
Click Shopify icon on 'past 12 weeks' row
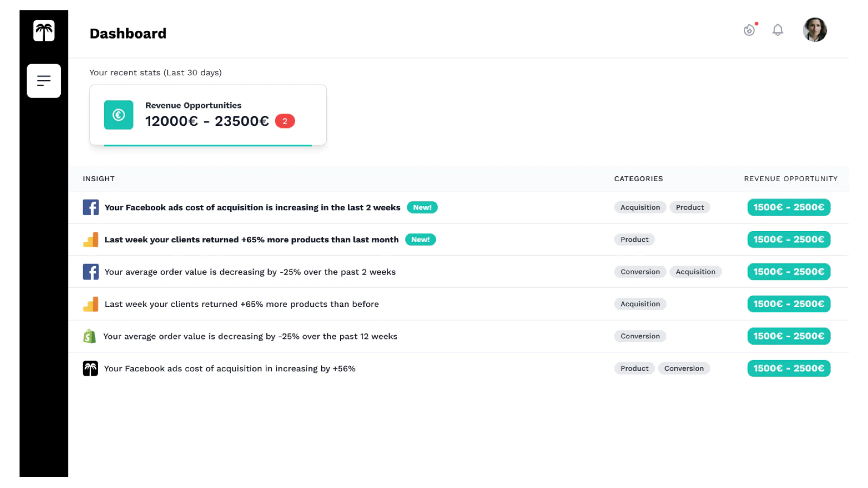coord(90,336)
